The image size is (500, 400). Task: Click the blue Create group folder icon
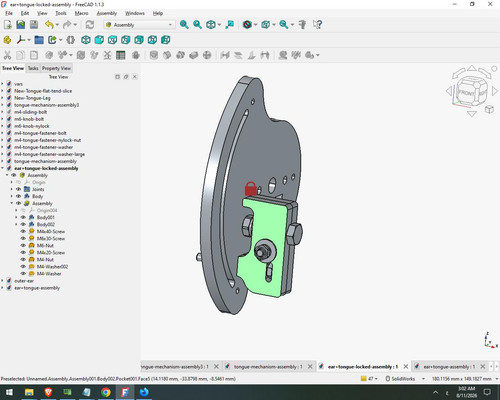coord(39,40)
